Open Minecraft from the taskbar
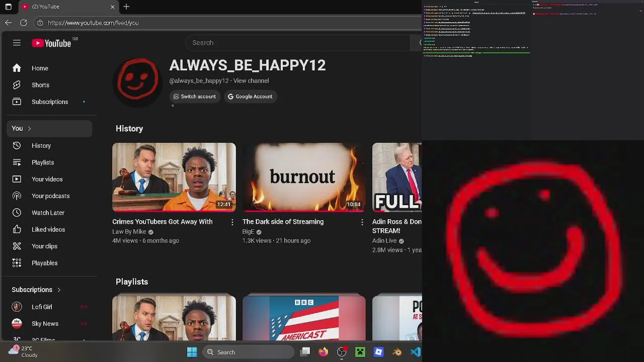 click(x=360, y=352)
